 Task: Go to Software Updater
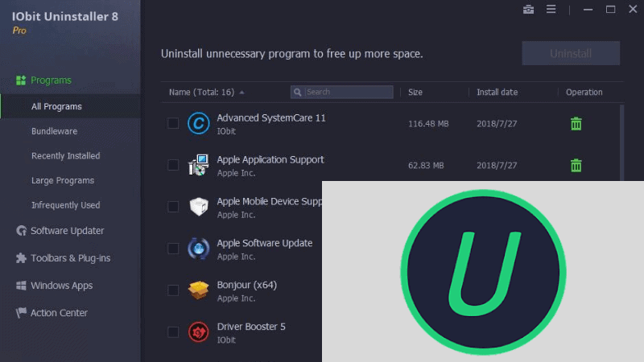coord(68,231)
